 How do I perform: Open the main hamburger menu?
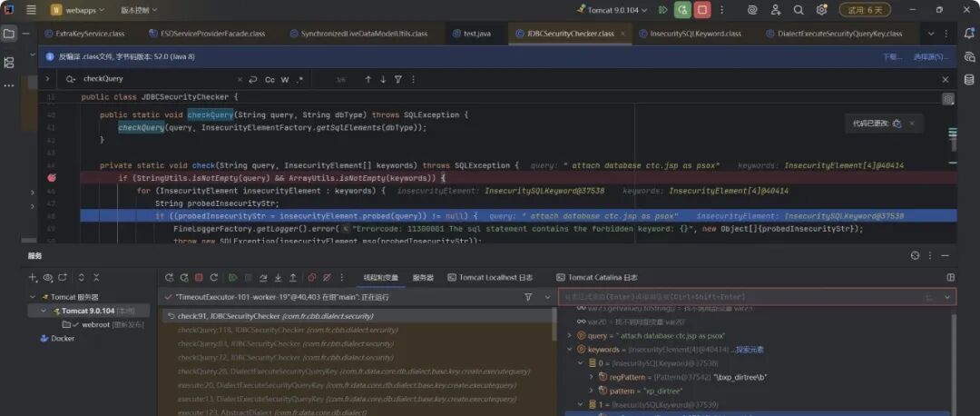[x=31, y=10]
